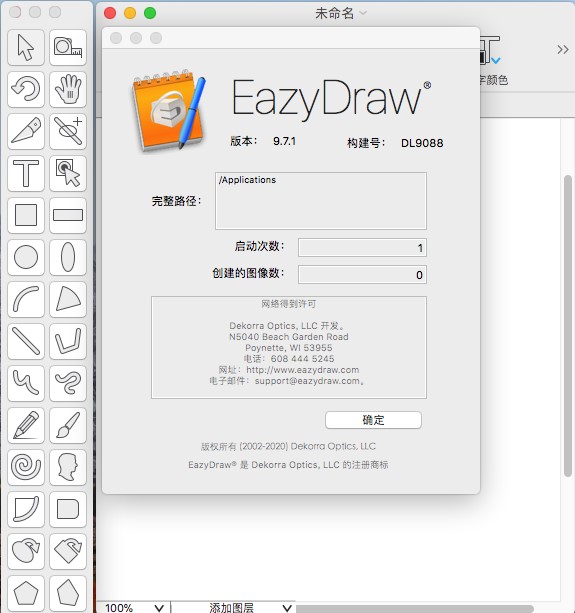Viewport: 575px width, 613px height.
Task: Click the vertical scrollbar of the document window
Action: pos(568,325)
